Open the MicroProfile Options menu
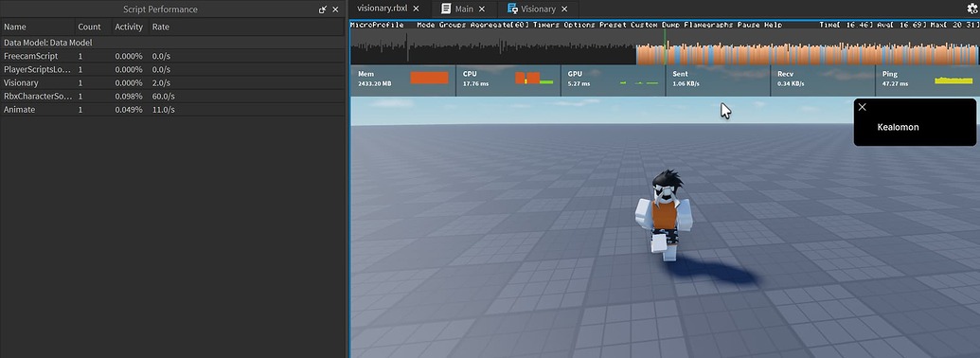980x358 pixels. point(579,25)
